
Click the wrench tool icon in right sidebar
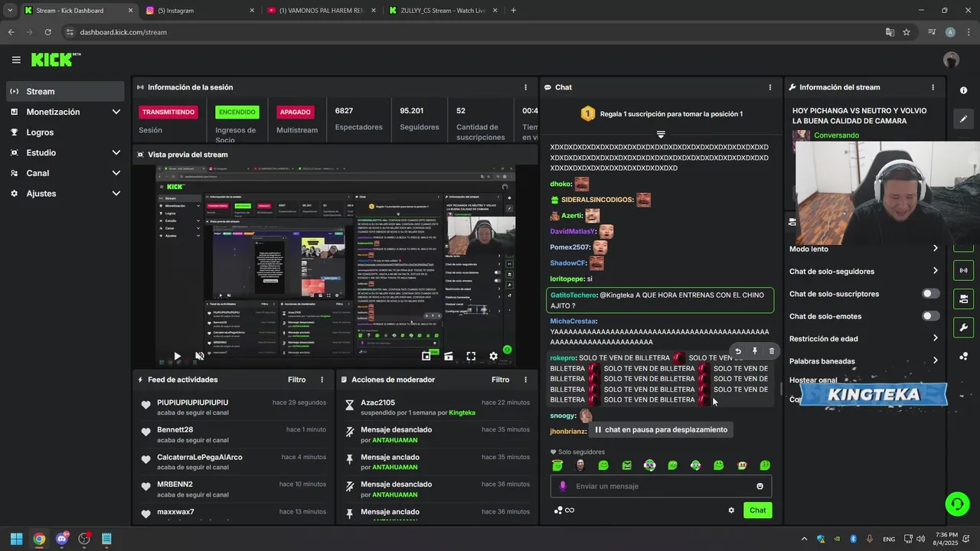point(963,328)
